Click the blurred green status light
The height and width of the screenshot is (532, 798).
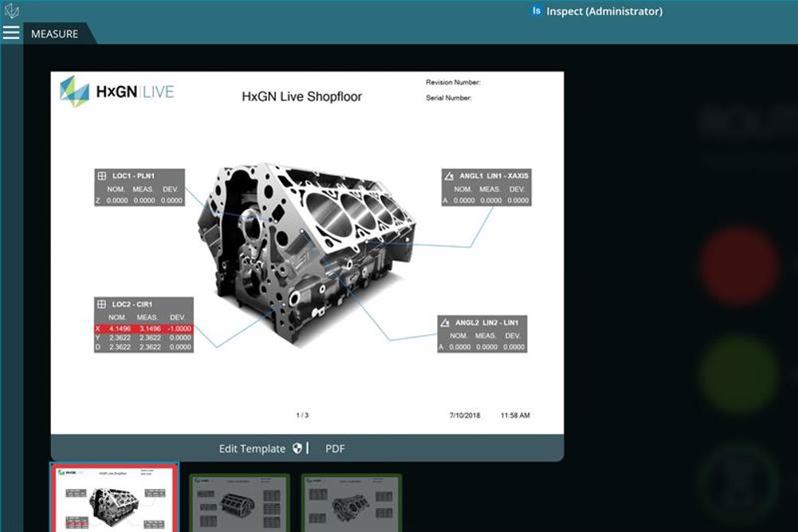739,375
